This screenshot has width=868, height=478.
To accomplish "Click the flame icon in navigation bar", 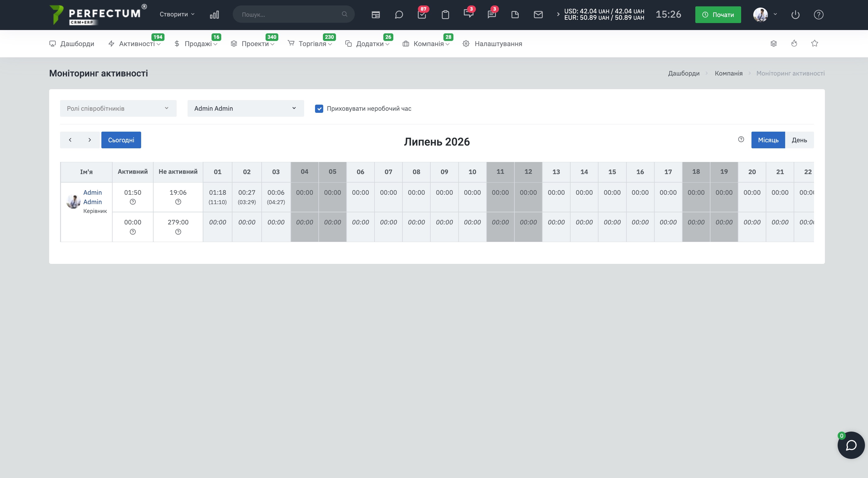I will coord(794,43).
